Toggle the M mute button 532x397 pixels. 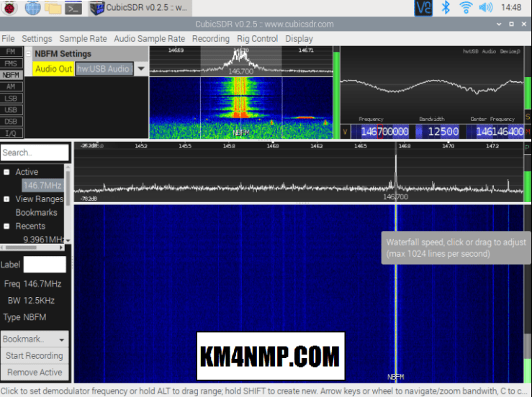pyautogui.click(x=528, y=132)
